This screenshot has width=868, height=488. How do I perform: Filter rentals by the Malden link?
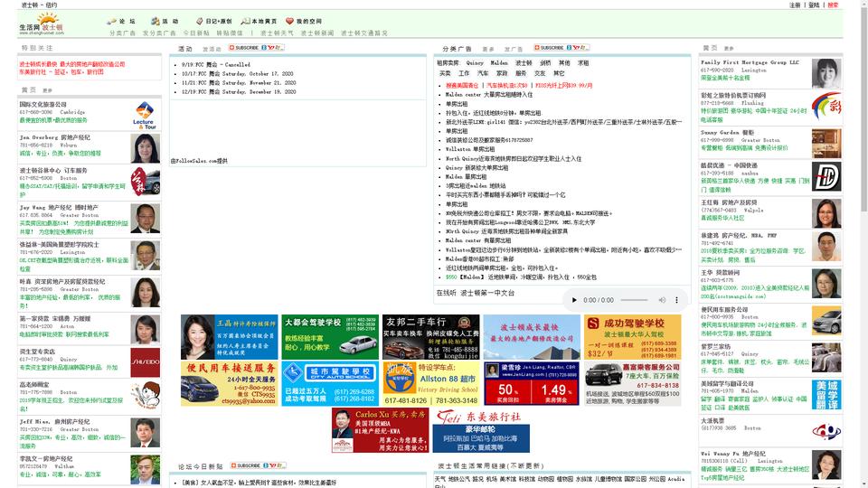[499, 63]
